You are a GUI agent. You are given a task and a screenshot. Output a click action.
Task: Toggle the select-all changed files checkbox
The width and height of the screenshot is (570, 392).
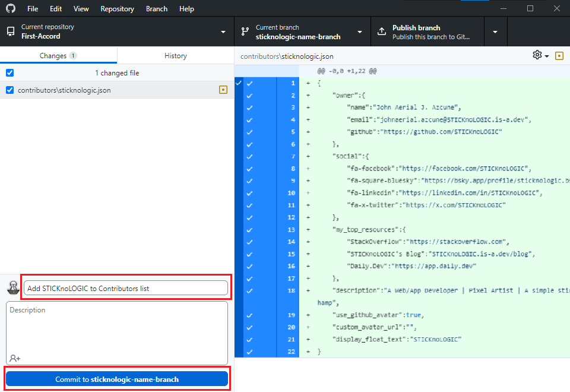coord(10,72)
